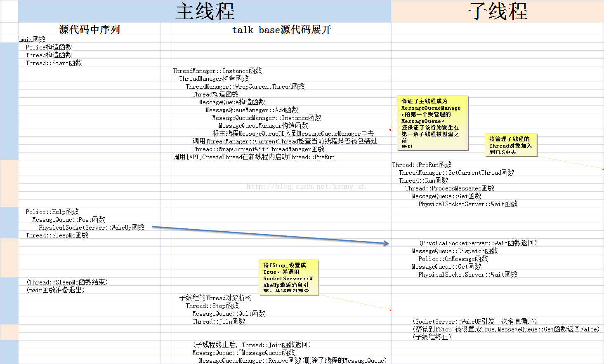Click the MessageQueue::Dispatch函数 cell
604x364 pixels.
(455, 251)
